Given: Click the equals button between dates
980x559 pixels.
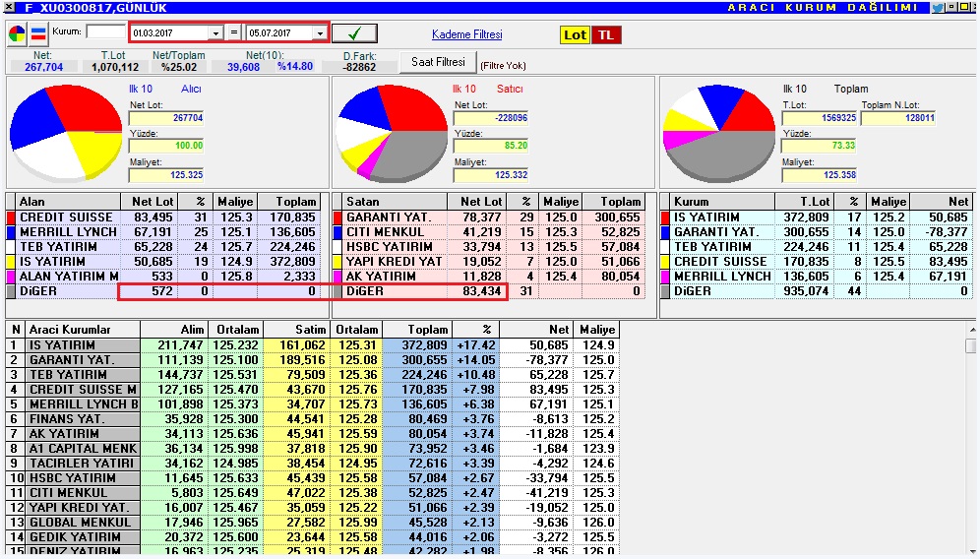Looking at the screenshot, I should coord(234,32).
